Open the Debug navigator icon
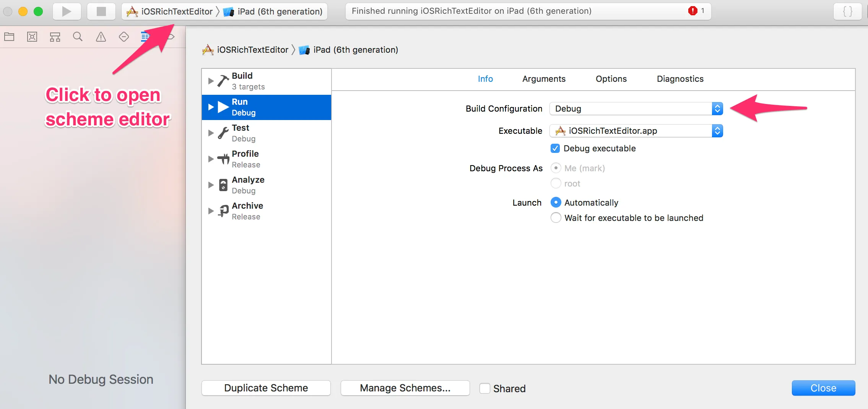This screenshot has width=868, height=409. coord(146,37)
